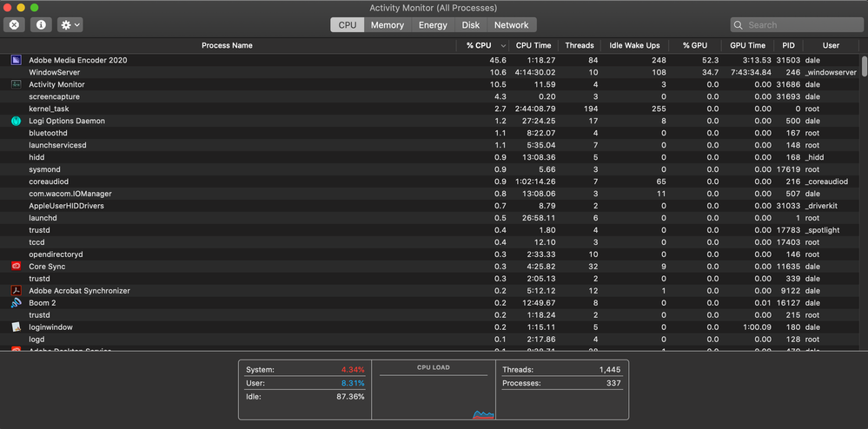The width and height of the screenshot is (868, 429).
Task: Select the hidd process row
Action: (430, 157)
